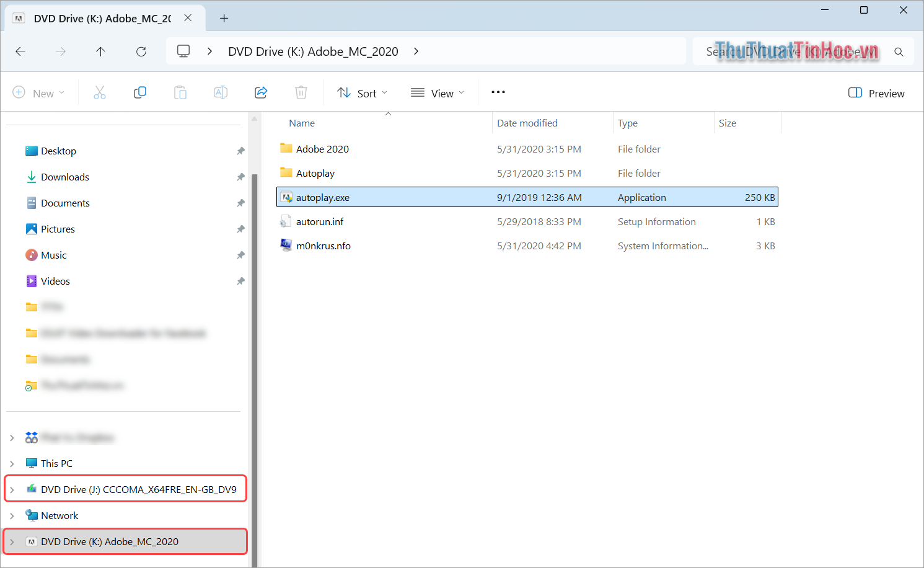Open Documents in the sidebar

pos(65,203)
